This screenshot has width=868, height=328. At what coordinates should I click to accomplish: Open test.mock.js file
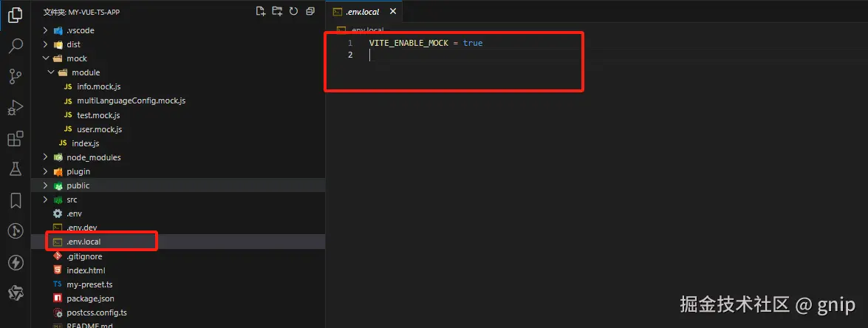pyautogui.click(x=178, y=115)
